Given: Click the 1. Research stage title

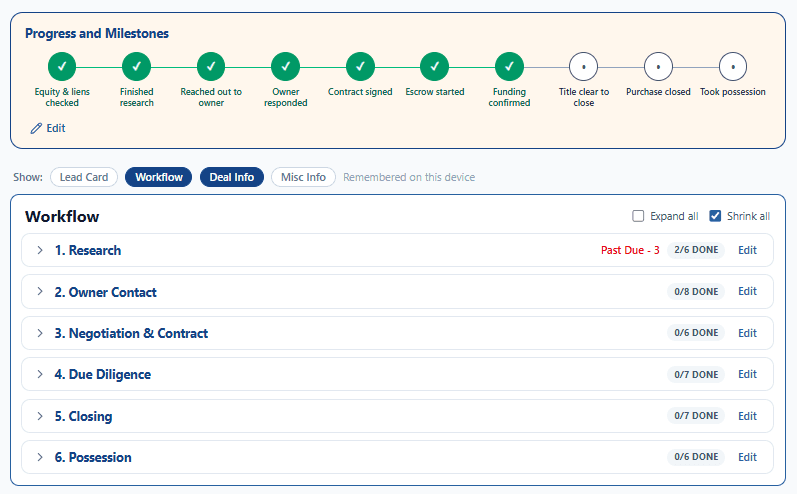Looking at the screenshot, I should (x=88, y=250).
